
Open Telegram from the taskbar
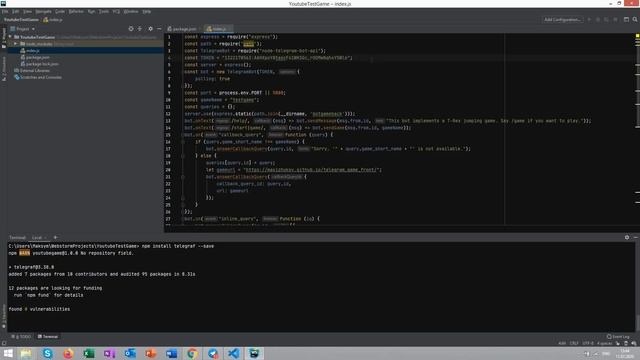[x=213, y=353]
